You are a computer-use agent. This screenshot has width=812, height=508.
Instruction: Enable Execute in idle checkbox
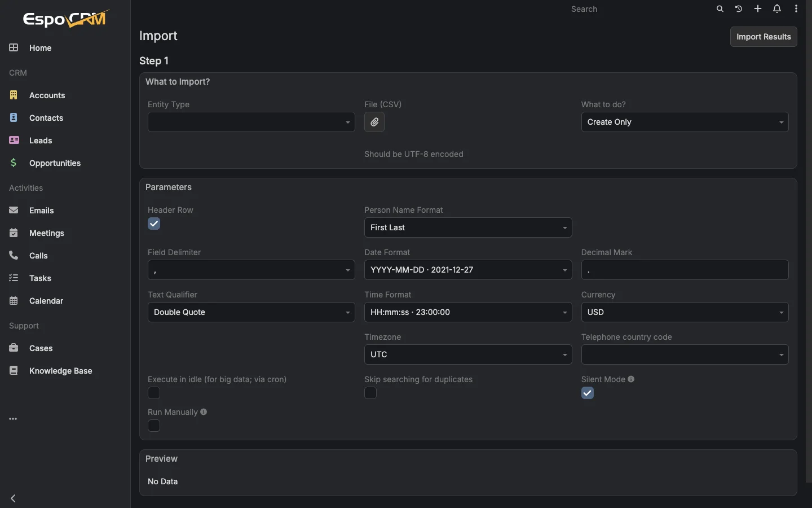[x=154, y=393]
